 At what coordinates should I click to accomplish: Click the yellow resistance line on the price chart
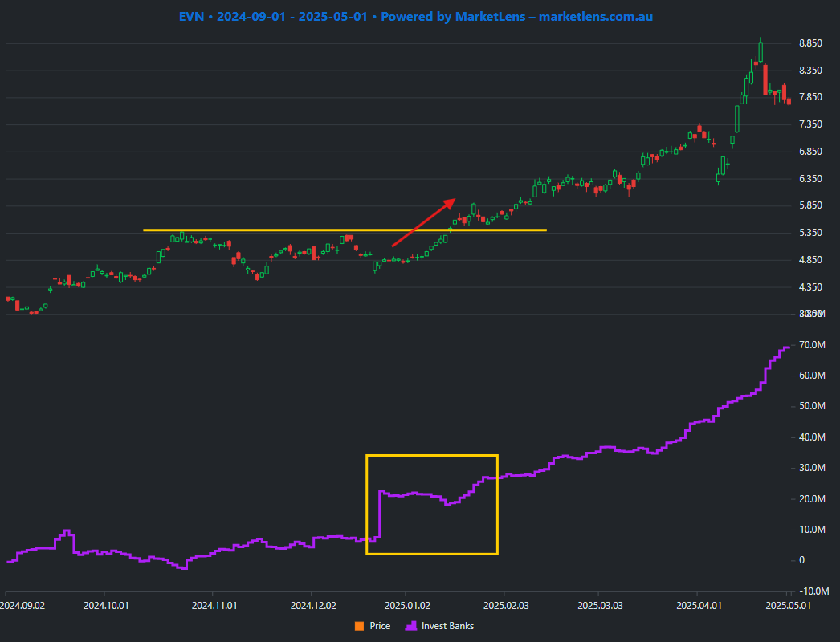(x=345, y=230)
